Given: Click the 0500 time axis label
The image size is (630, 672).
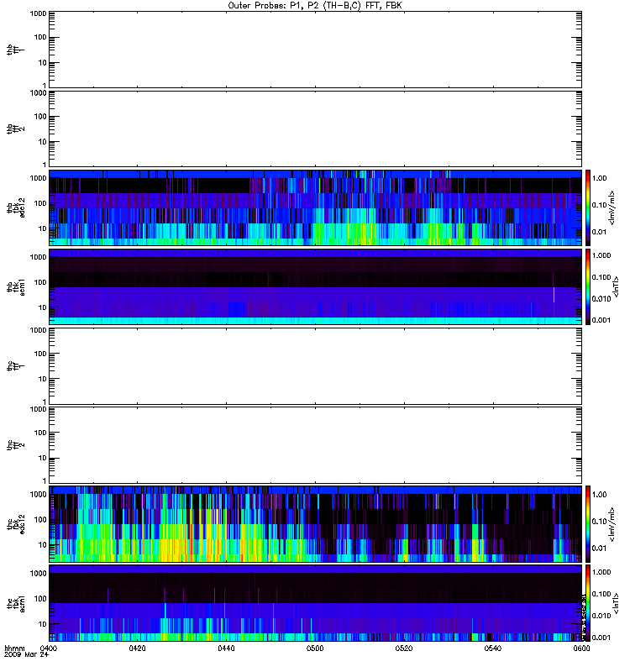Looking at the screenshot, I should 315,648.
